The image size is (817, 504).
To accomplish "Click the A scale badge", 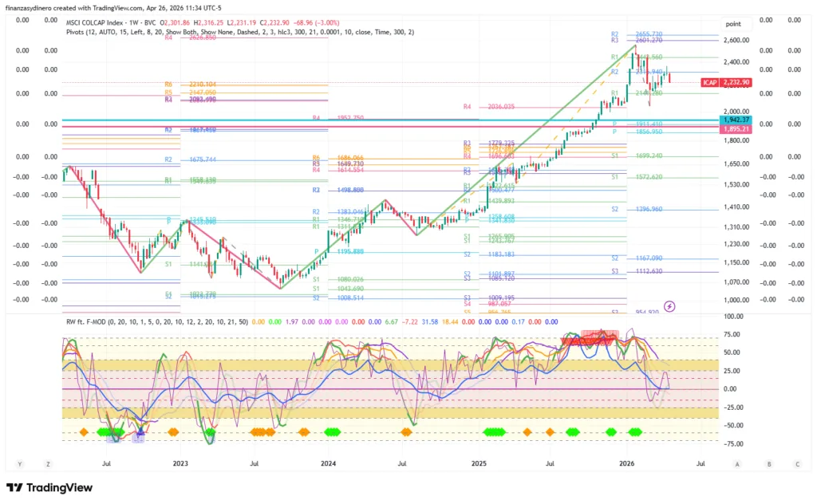I will (737, 463).
